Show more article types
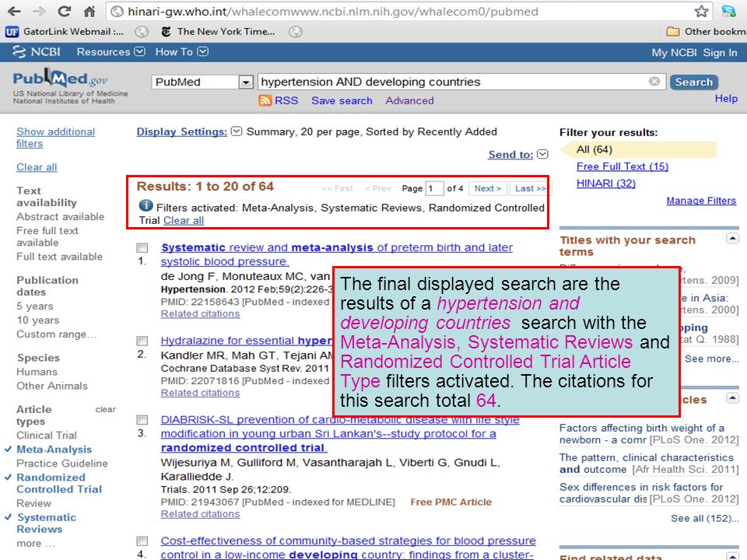This screenshot has width=747, height=560. [x=36, y=544]
